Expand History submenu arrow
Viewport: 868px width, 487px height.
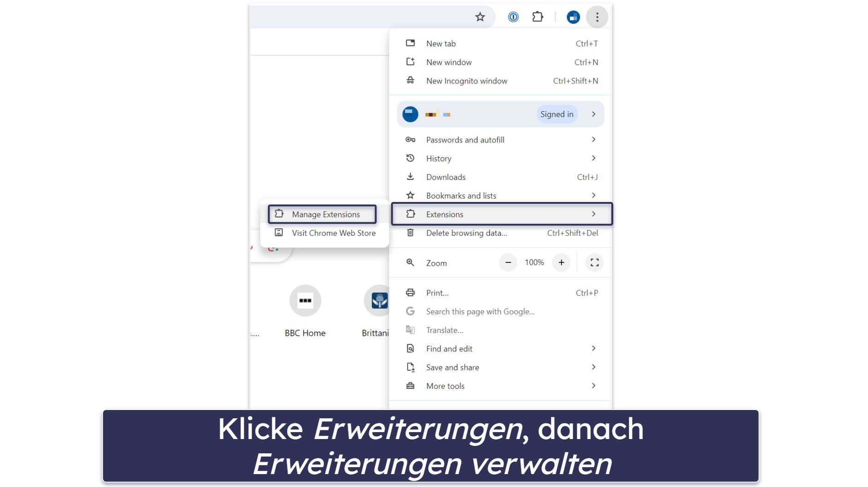594,158
